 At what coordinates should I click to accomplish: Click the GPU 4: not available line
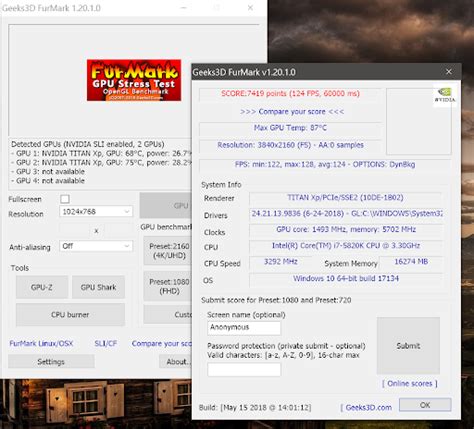coord(48,181)
